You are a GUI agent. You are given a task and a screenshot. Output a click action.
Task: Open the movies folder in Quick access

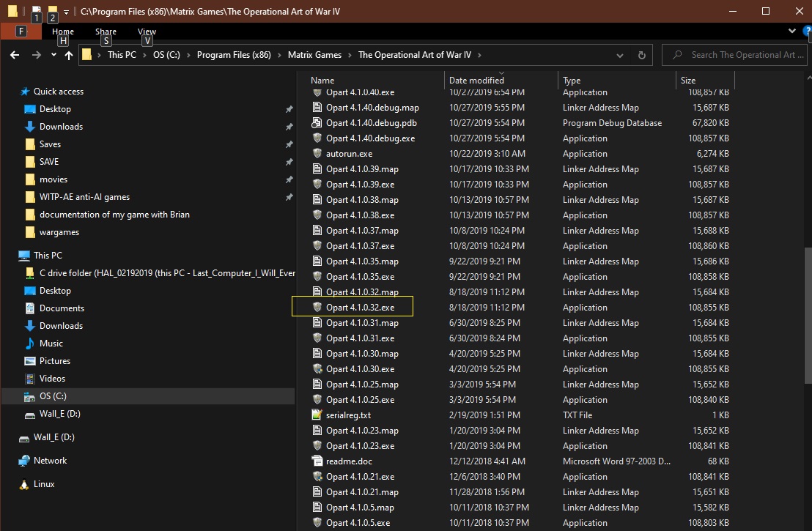pyautogui.click(x=53, y=179)
